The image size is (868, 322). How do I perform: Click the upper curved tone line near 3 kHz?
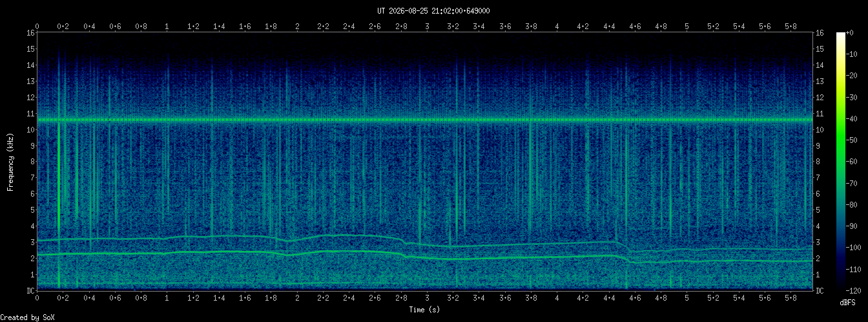(x=424, y=244)
